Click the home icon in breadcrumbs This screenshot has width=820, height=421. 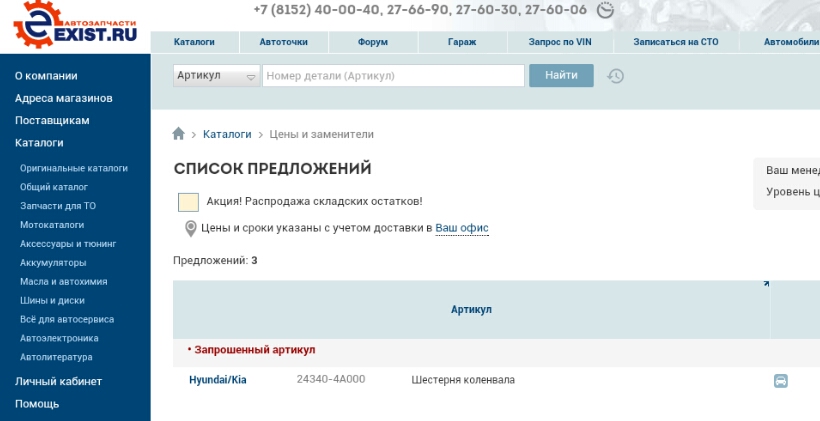coord(179,134)
